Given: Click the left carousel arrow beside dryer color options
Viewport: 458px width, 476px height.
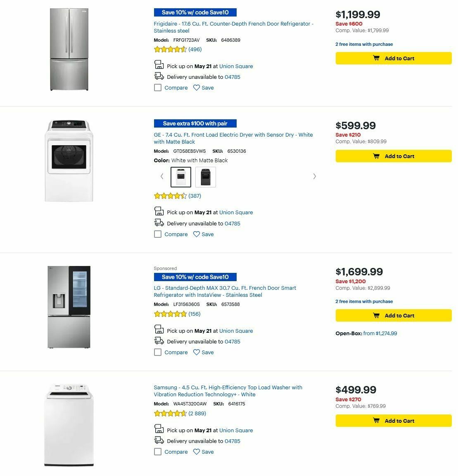Looking at the screenshot, I should click(x=162, y=176).
